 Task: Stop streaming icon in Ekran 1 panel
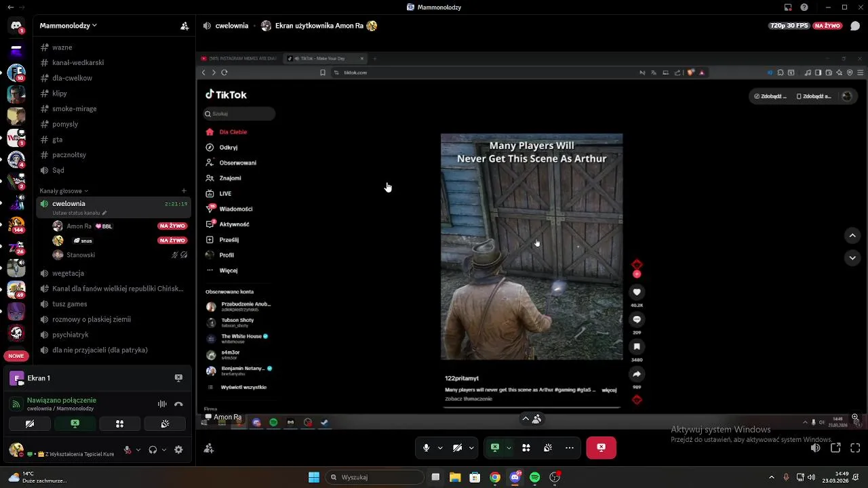(178, 378)
